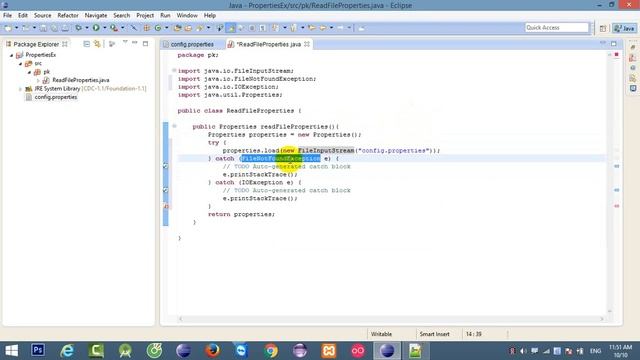Click the Windows Start button

point(11,350)
